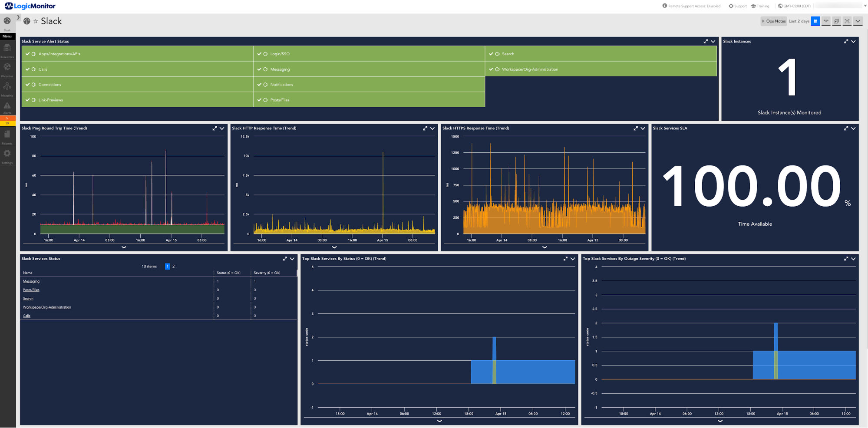Click the Remote Support Access info icon
This screenshot has width=868, height=428.
664,6
